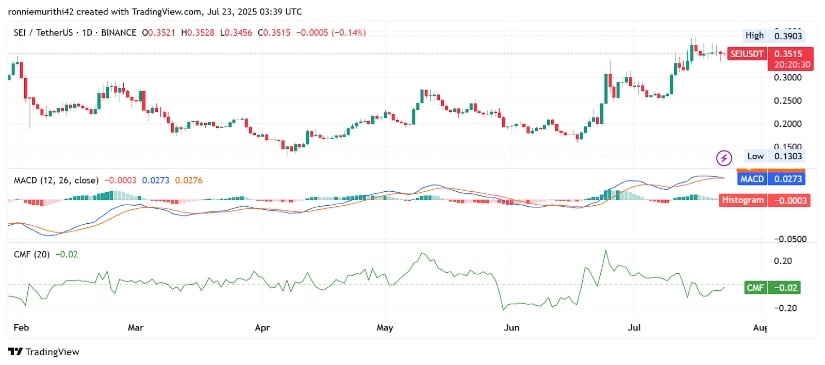Click the CMF (20) indicator label
Viewport: 825px width, 365px height.
32,254
